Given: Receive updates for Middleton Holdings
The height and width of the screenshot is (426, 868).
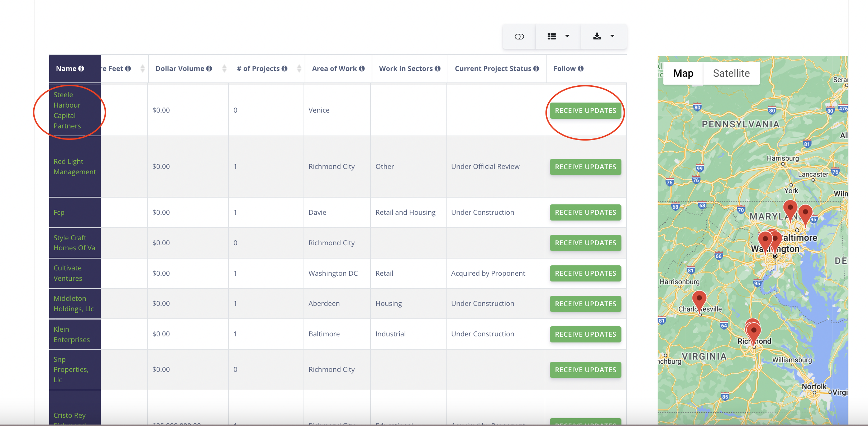Looking at the screenshot, I should 586,304.
